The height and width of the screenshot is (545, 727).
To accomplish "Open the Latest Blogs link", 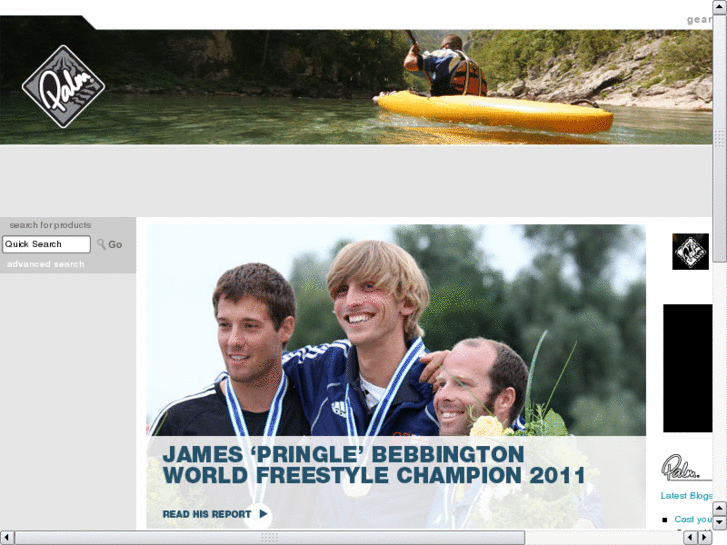I will [x=686, y=495].
